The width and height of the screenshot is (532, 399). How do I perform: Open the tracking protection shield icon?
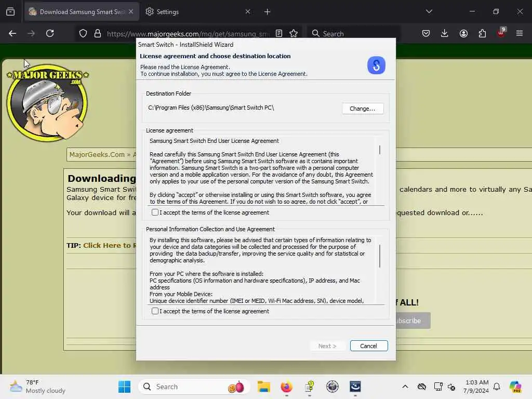(x=83, y=33)
